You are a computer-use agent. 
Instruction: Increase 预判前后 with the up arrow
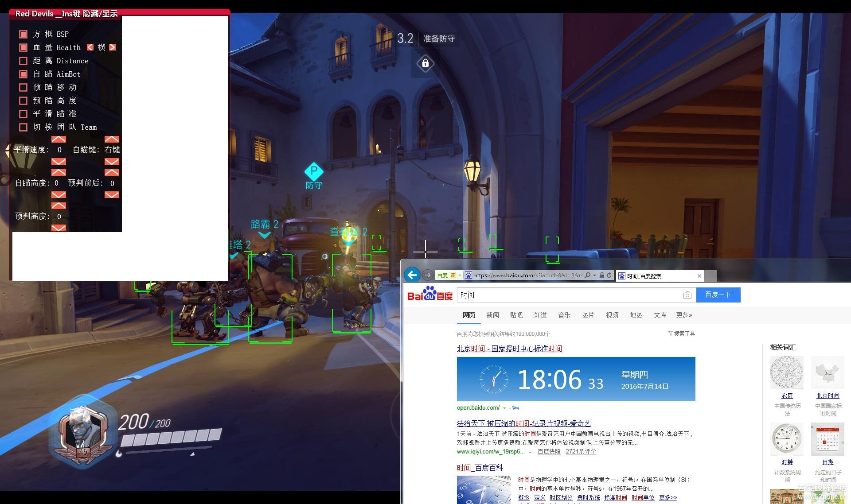pyautogui.click(x=112, y=172)
